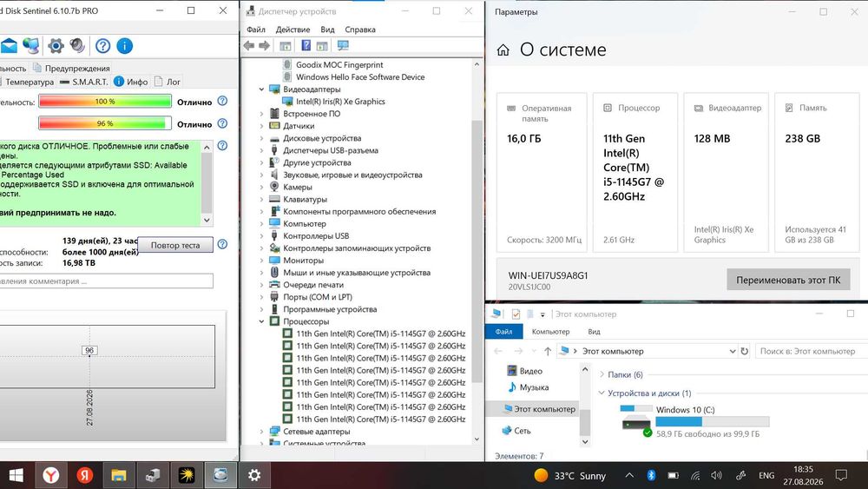Viewport: 868px width, 489px height.
Task: Collapse the Процессоры tree node
Action: point(261,321)
